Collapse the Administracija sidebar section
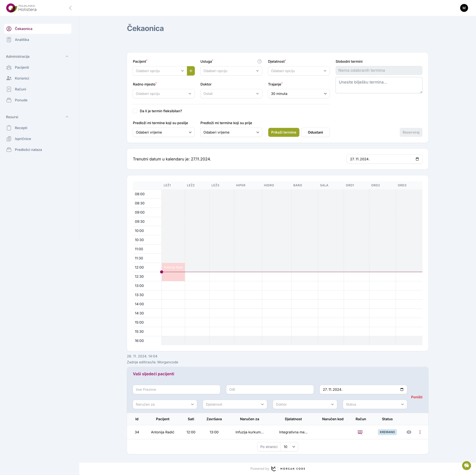This screenshot has height=475, width=476. [67, 56]
